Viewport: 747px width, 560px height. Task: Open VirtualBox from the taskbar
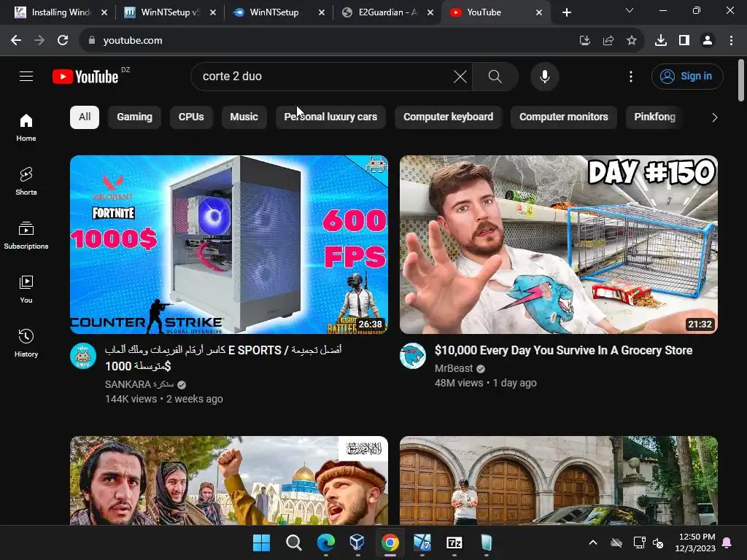[357, 542]
